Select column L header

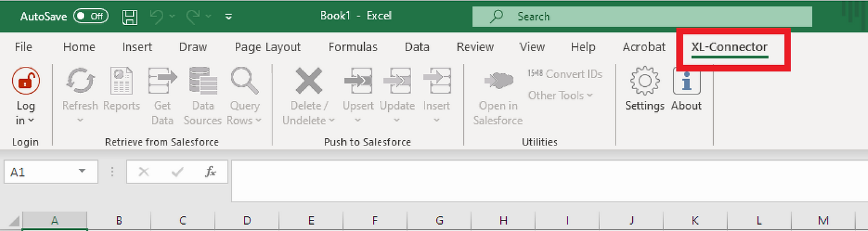[759, 221]
